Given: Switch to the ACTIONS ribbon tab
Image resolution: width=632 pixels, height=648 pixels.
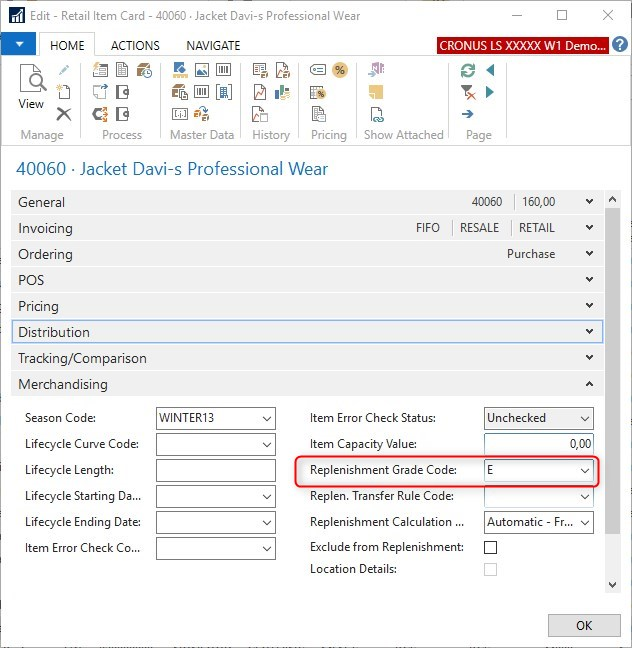Looking at the screenshot, I should pos(135,45).
